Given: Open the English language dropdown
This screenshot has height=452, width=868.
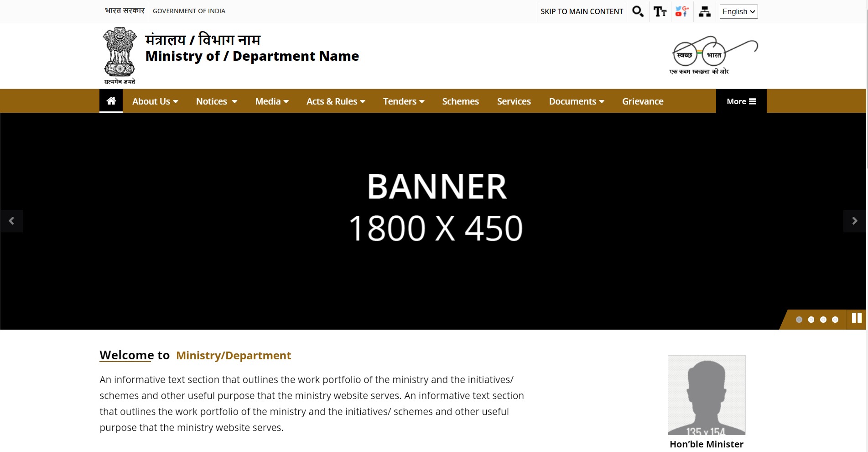Looking at the screenshot, I should [738, 11].
